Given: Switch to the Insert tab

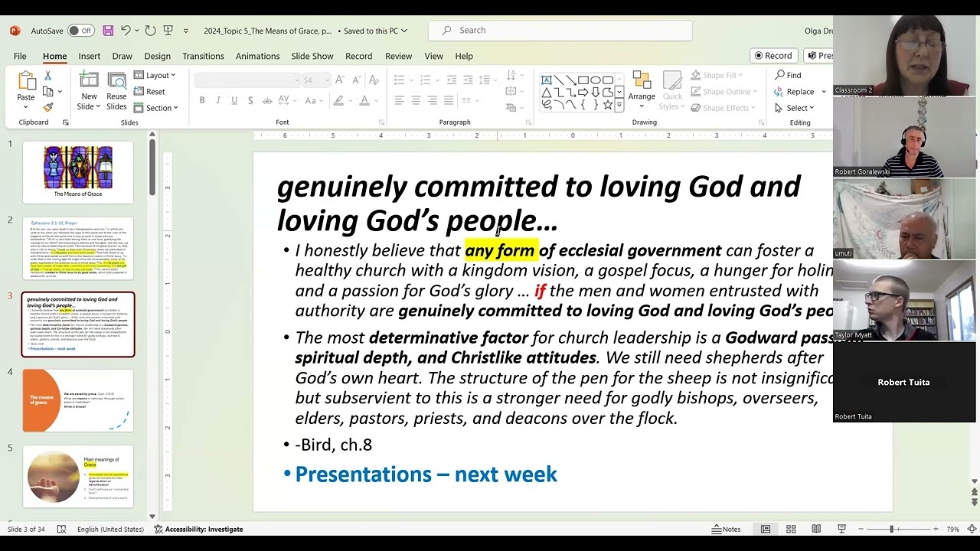Looking at the screenshot, I should 89,56.
